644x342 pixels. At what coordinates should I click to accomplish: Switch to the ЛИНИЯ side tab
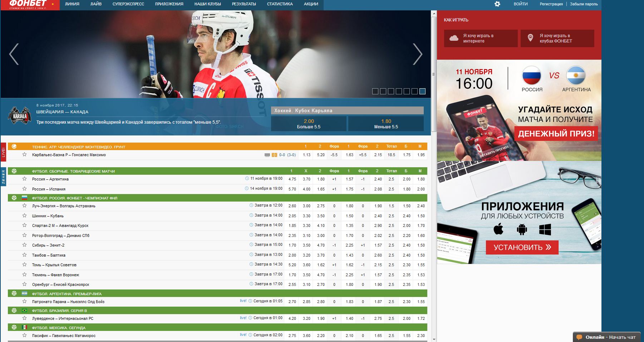coord(4,177)
